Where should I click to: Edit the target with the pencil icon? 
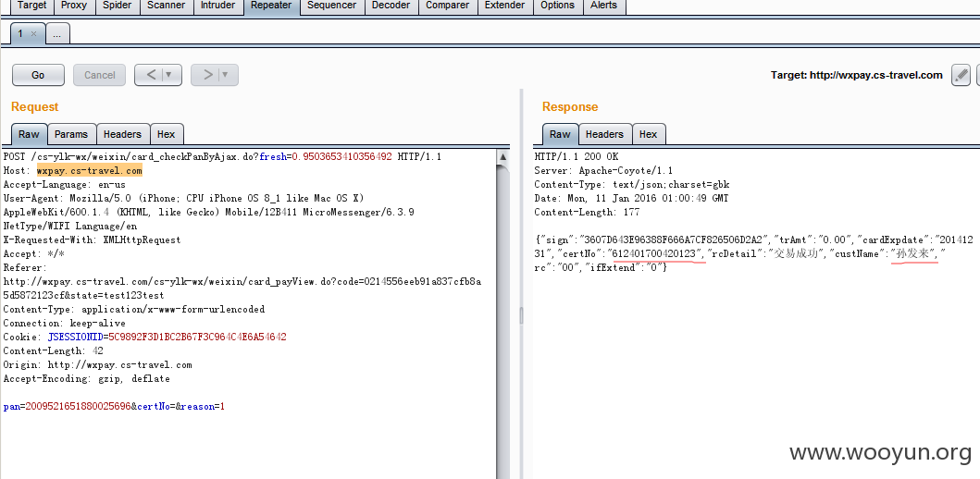961,75
